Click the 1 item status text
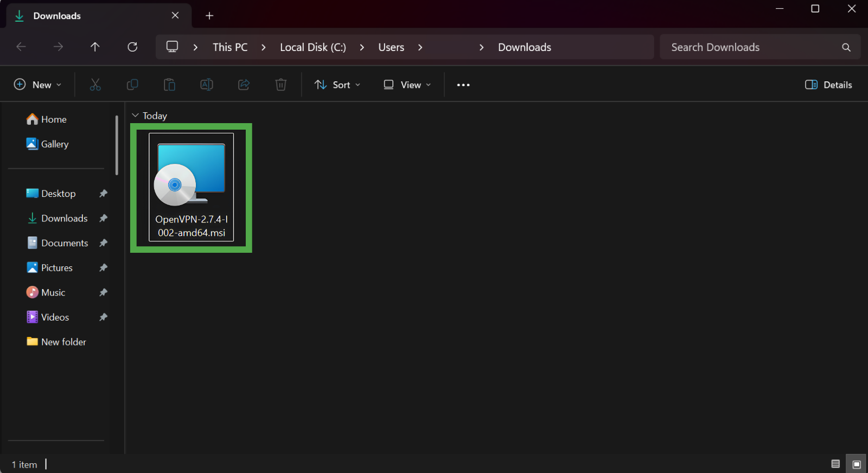868x473 pixels. [x=24, y=465]
